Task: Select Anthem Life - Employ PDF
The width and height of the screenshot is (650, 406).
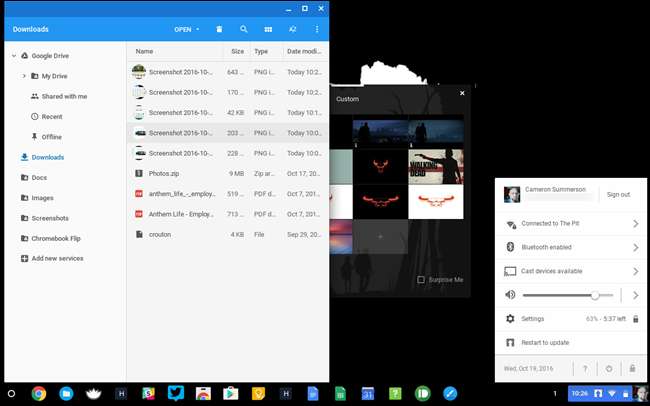Action: pyautogui.click(x=228, y=214)
